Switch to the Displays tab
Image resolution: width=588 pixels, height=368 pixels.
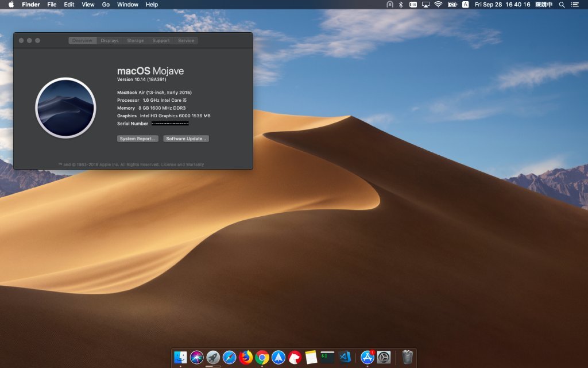(x=110, y=41)
